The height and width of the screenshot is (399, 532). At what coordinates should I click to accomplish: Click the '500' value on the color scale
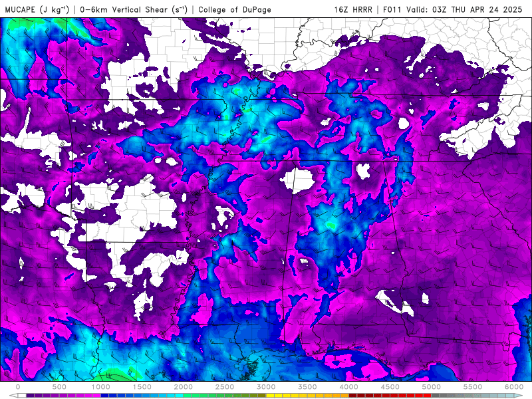[x=59, y=387]
